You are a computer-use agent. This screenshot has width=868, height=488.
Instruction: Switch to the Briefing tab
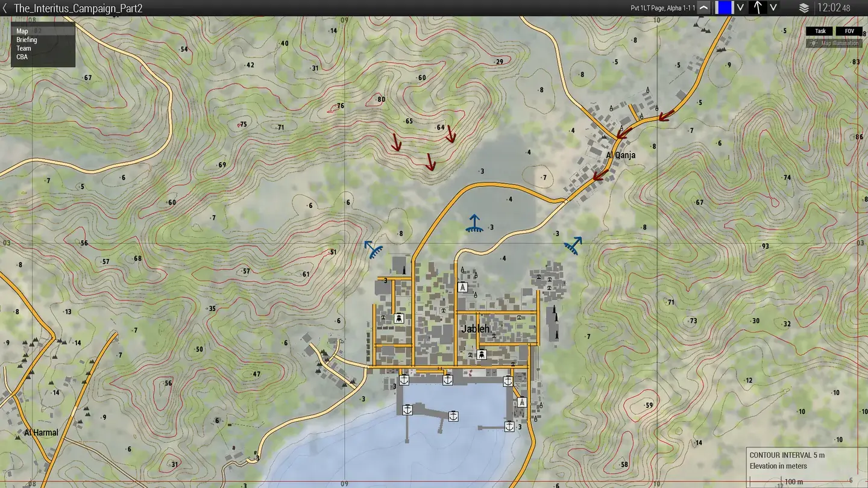point(27,39)
